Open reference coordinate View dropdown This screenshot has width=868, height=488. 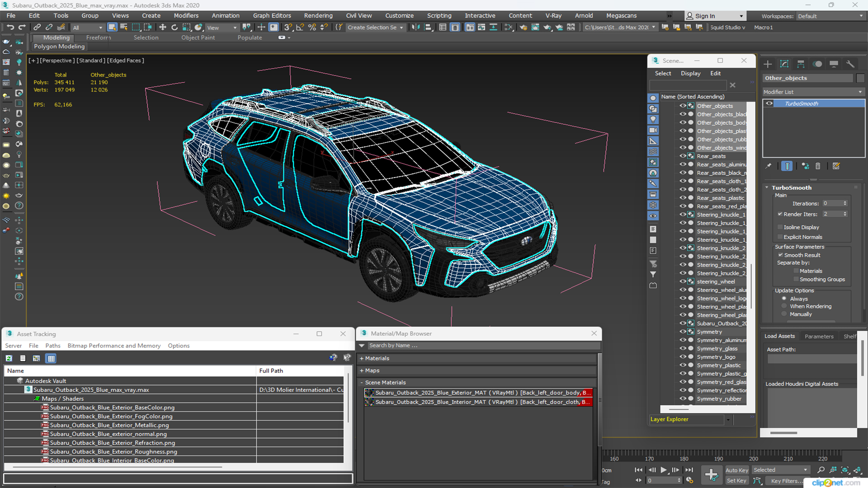[x=222, y=28]
